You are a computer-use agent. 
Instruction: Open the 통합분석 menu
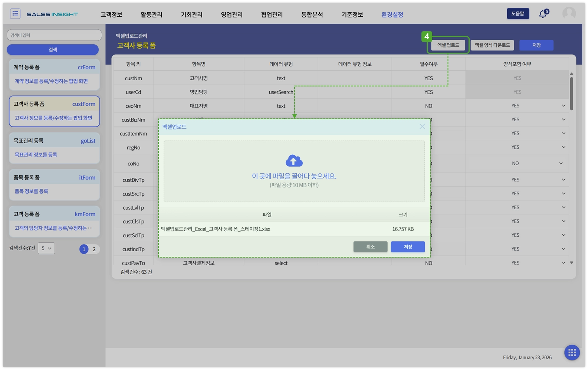click(312, 14)
